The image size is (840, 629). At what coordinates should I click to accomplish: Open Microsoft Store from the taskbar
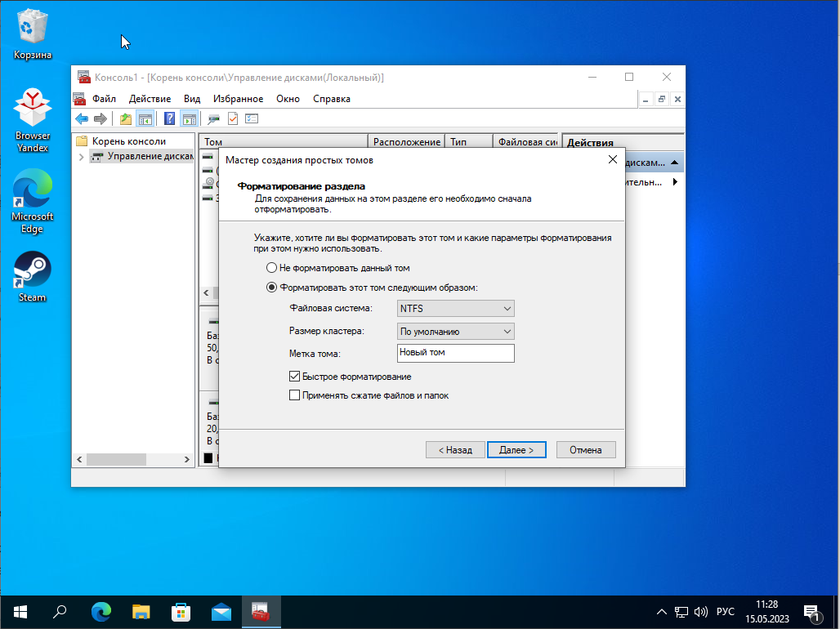[x=181, y=612]
